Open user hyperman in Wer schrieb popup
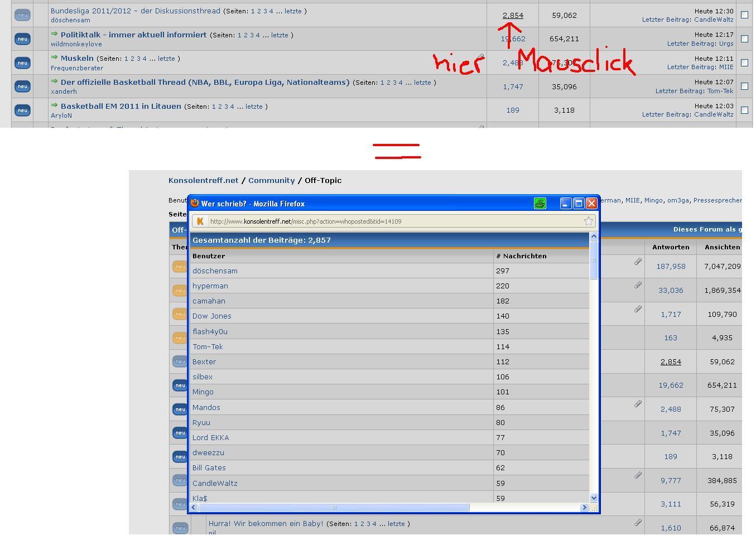Screen dimensions: 756x545 (x=210, y=286)
